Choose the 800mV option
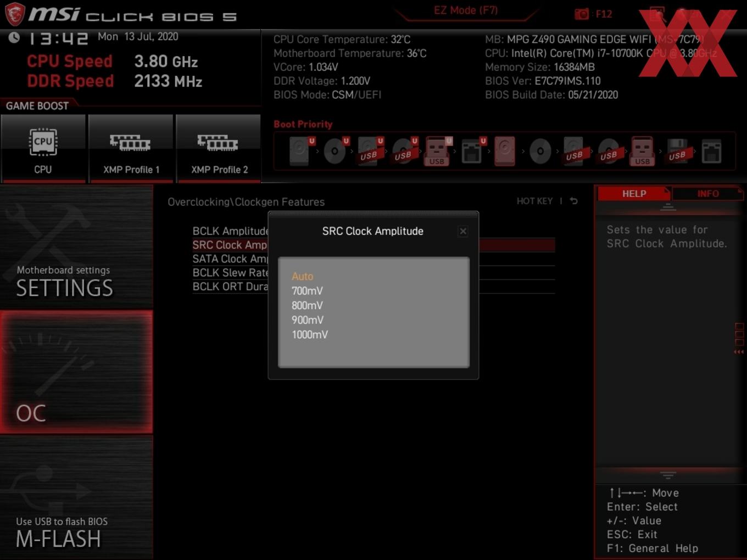 coord(307,305)
